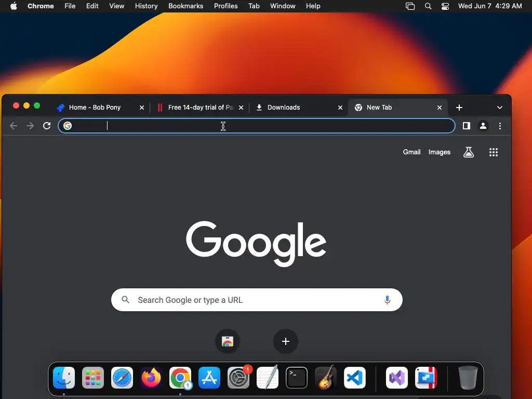Image resolution: width=532 pixels, height=399 pixels.
Task: Open Terminal from the Dock
Action: (297, 378)
